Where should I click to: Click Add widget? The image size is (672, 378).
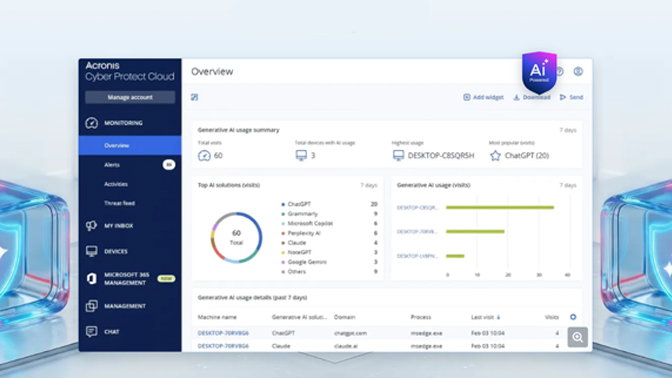point(483,97)
